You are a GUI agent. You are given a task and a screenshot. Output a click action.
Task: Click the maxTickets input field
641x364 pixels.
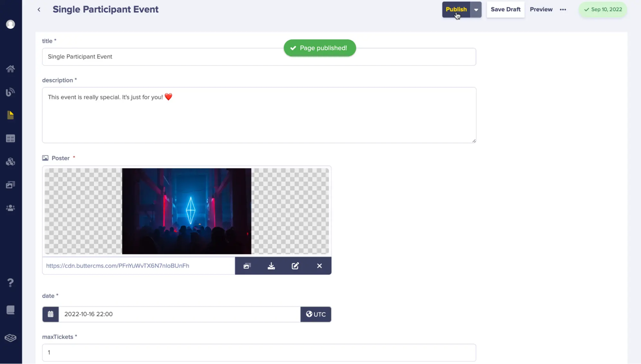pyautogui.click(x=259, y=352)
